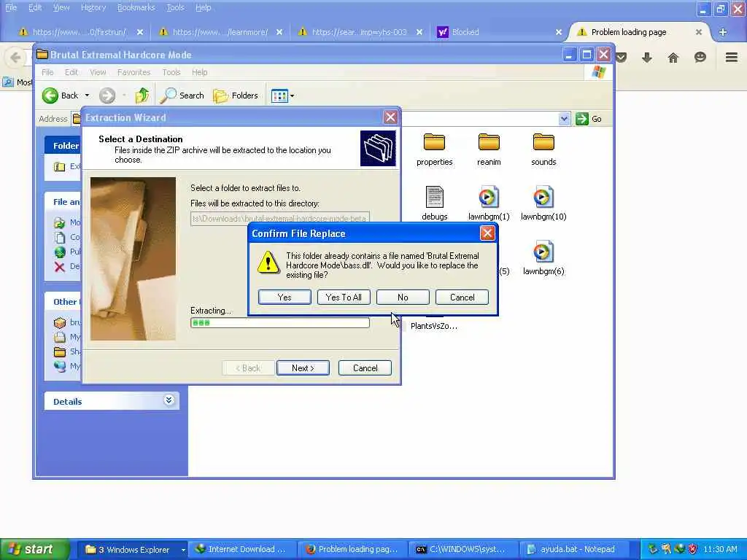Image resolution: width=747 pixels, height=560 pixels.
Task: Expand the Details panel
Action: [x=169, y=400]
